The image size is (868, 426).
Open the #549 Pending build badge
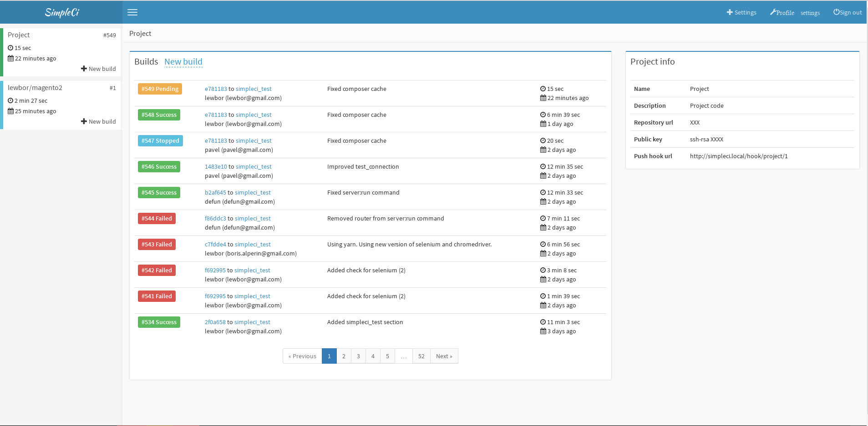(160, 89)
